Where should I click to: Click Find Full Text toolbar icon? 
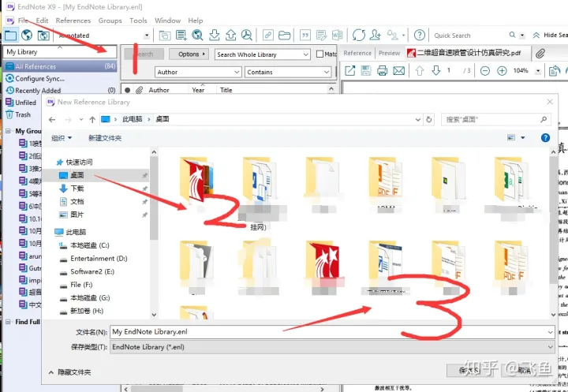click(247, 35)
